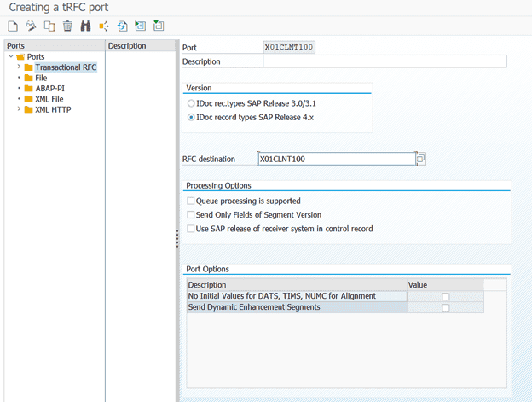Tick Use SAP release of receiver system
This screenshot has width=532, height=402.
[191, 229]
